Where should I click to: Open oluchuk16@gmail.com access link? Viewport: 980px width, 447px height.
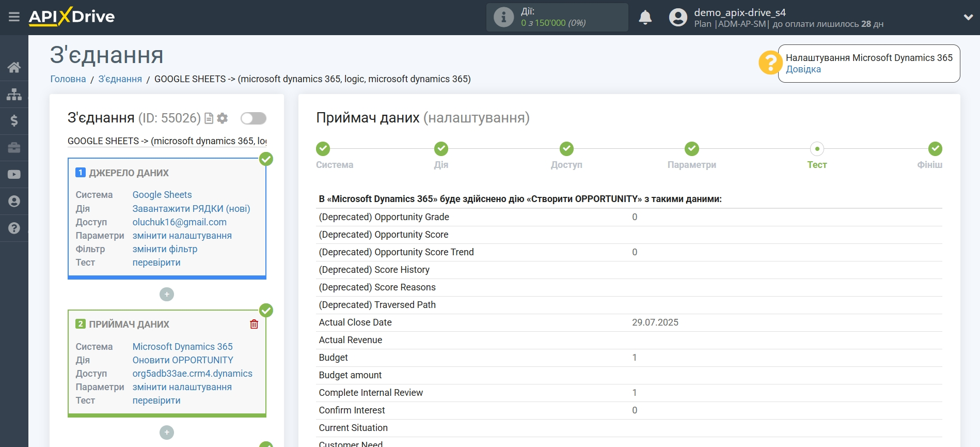click(x=179, y=222)
